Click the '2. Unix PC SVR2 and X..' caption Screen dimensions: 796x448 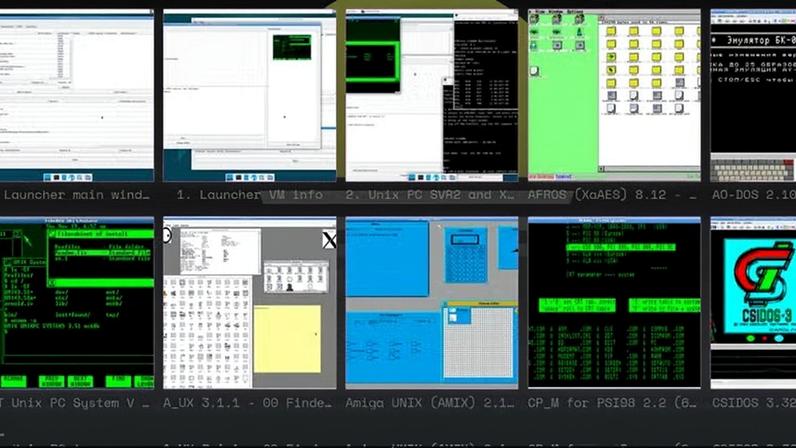click(x=429, y=195)
